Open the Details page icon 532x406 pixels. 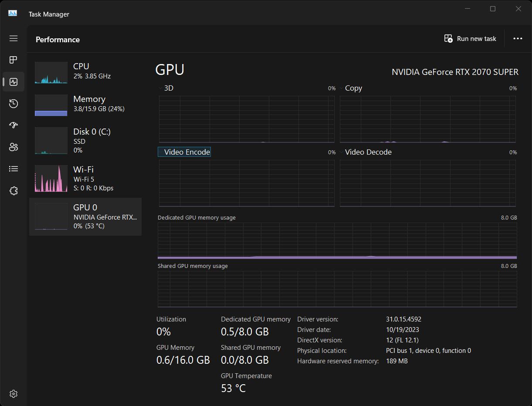pos(14,169)
